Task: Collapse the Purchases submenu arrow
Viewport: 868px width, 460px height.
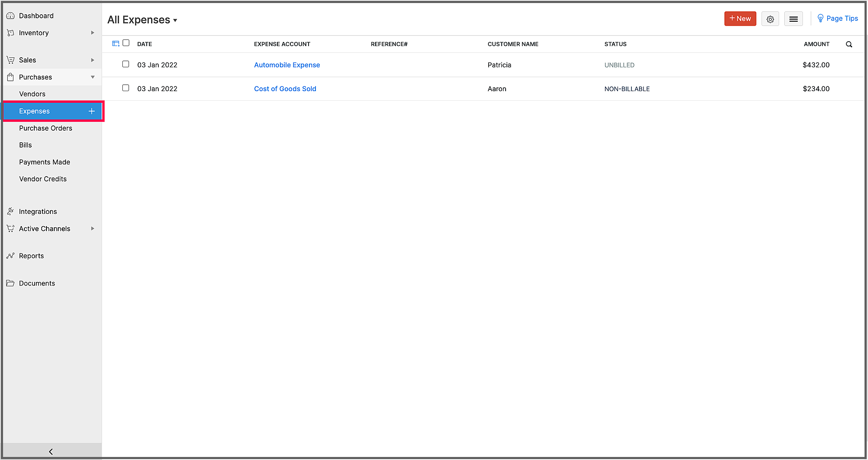Action: tap(92, 77)
